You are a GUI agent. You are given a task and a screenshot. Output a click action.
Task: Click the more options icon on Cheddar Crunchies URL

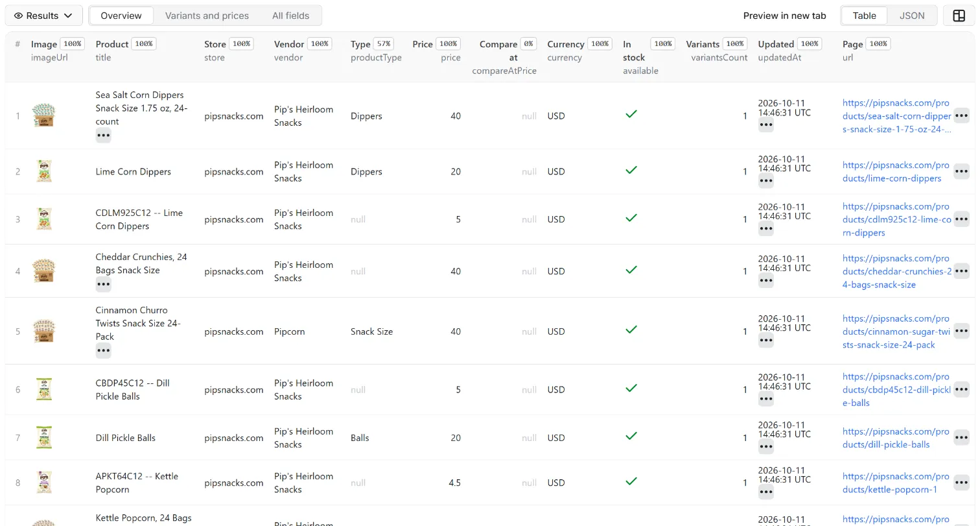[x=961, y=271]
